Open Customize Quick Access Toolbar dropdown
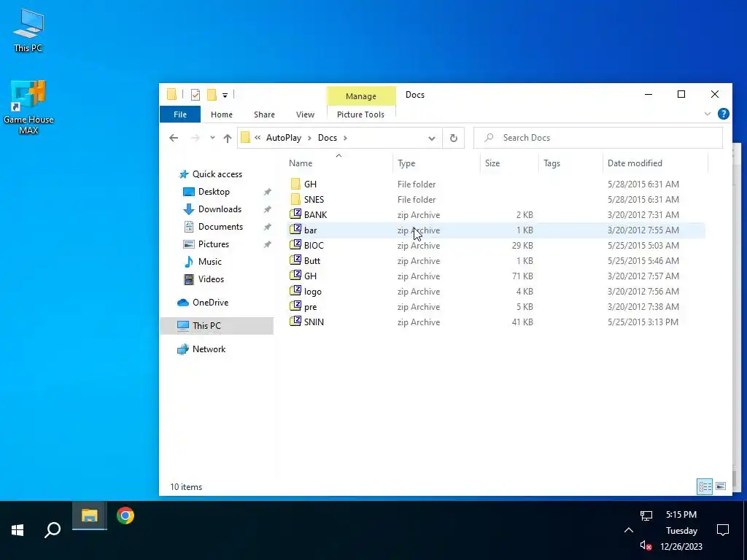The height and width of the screenshot is (560, 747). (x=225, y=96)
